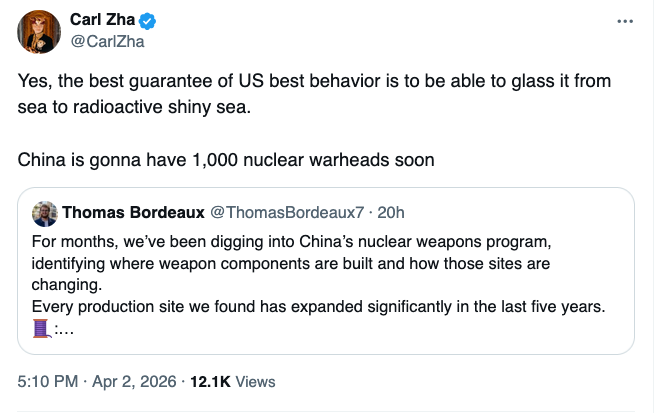Image resolution: width=657 pixels, height=413 pixels.
Task: Click the 20h timestamp on quoted tweet
Action: point(391,213)
